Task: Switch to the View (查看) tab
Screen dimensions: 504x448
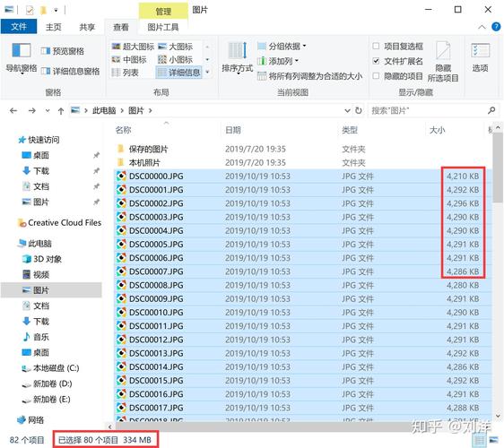Action: coord(121,27)
